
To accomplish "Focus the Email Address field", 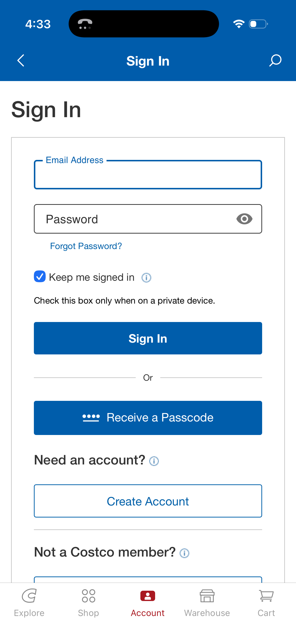I will tap(148, 175).
